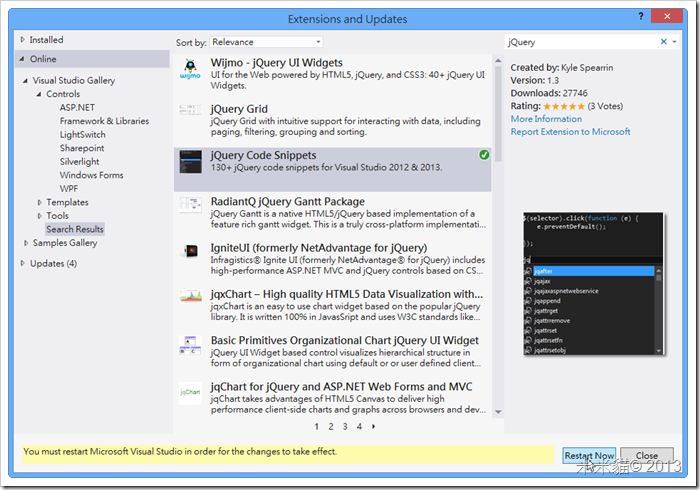Expand the Tools node
Screen dimensions: 700x490
(x=39, y=216)
